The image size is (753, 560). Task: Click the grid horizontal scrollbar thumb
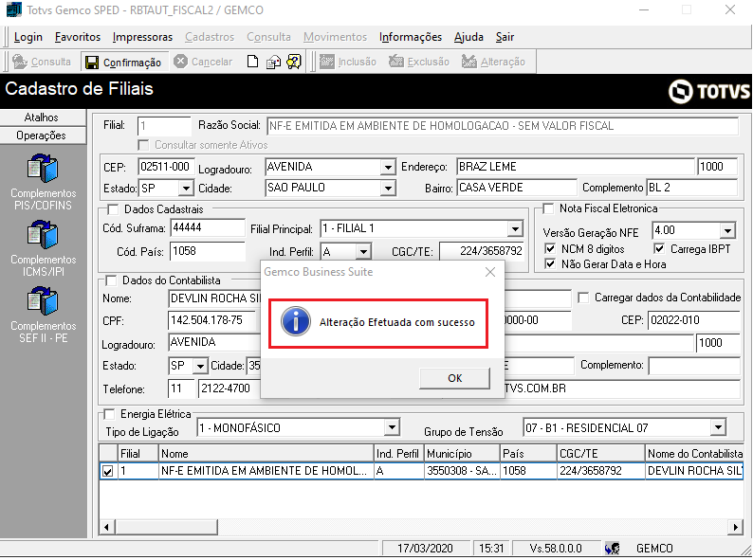(x=166, y=528)
